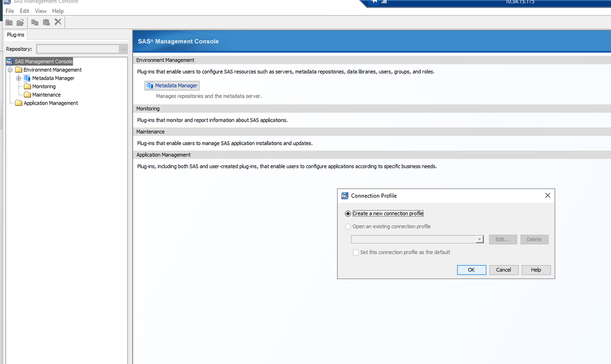Click Cancel in the Connection Profile dialog
The height and width of the screenshot is (364, 611).
pos(503,270)
